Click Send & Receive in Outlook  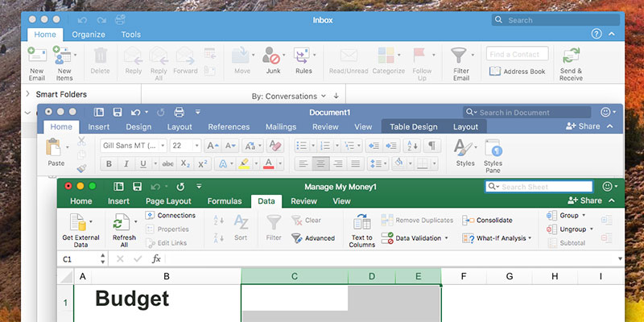571,63
